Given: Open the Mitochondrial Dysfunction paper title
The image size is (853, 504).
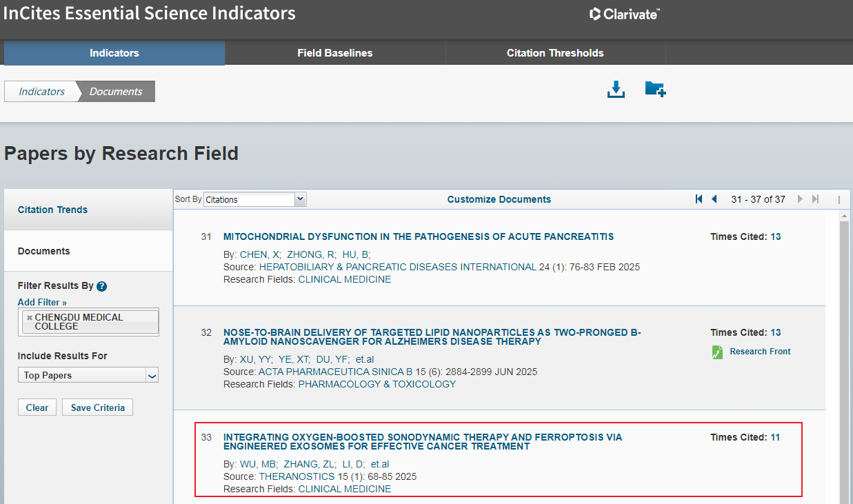Looking at the screenshot, I should 418,236.
